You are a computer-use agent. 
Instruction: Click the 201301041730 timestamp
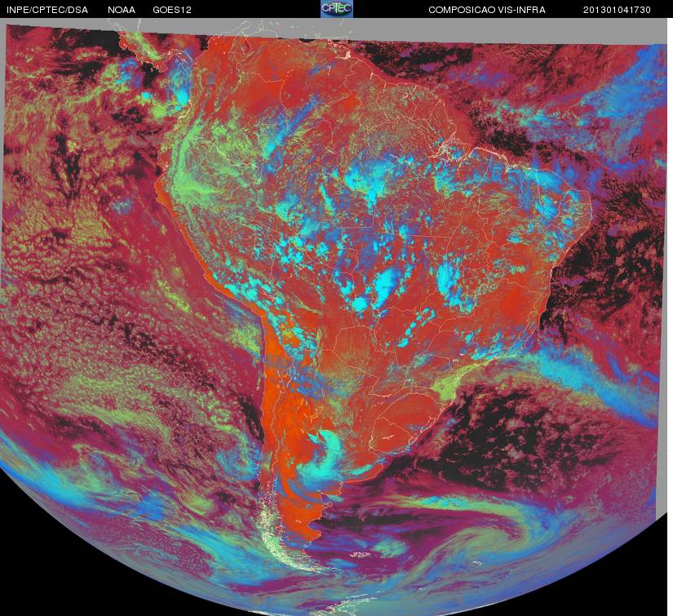(617, 10)
